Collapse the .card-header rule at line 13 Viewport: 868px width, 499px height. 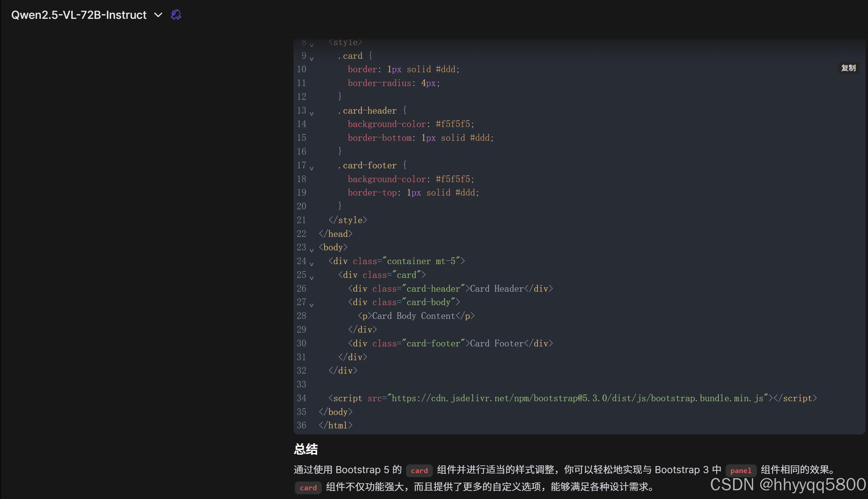(x=312, y=114)
